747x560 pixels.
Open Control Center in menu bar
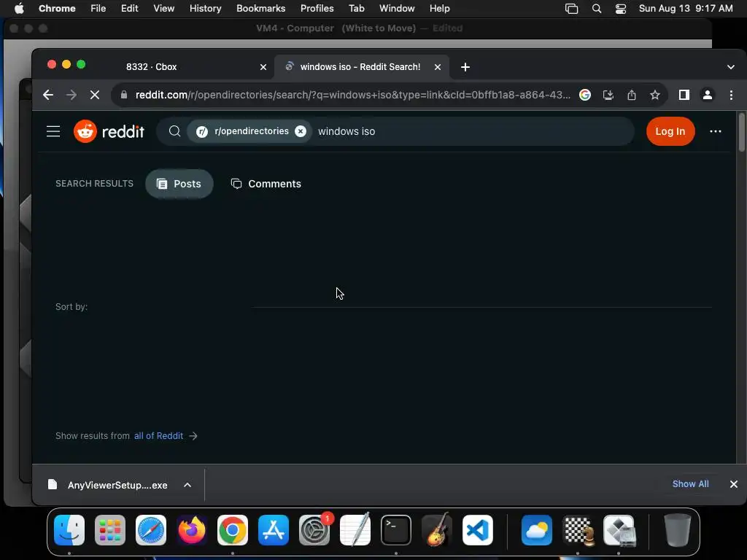pos(620,8)
